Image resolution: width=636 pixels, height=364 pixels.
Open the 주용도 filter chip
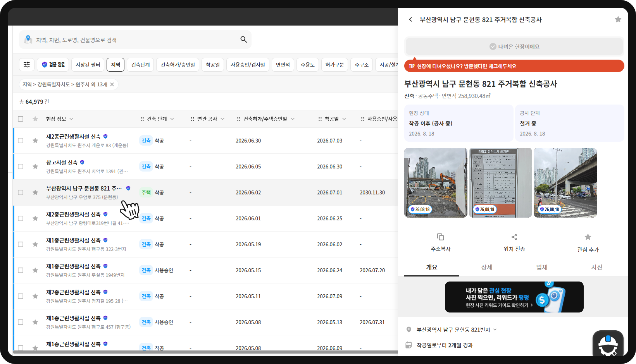pyautogui.click(x=308, y=65)
